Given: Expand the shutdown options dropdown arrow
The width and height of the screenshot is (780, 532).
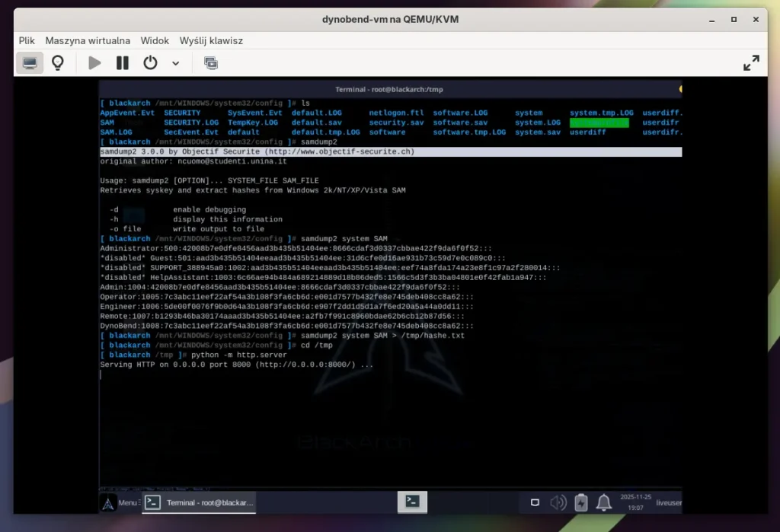Looking at the screenshot, I should pyautogui.click(x=176, y=63).
